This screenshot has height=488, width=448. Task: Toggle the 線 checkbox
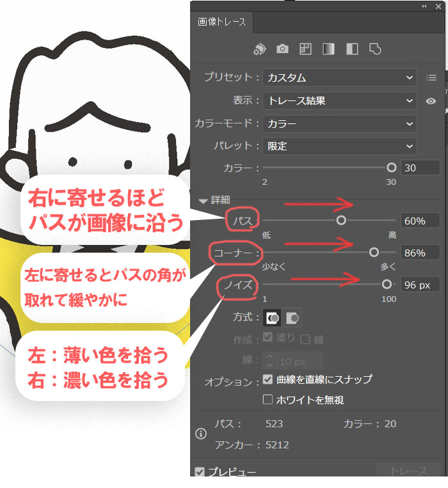click(305, 339)
